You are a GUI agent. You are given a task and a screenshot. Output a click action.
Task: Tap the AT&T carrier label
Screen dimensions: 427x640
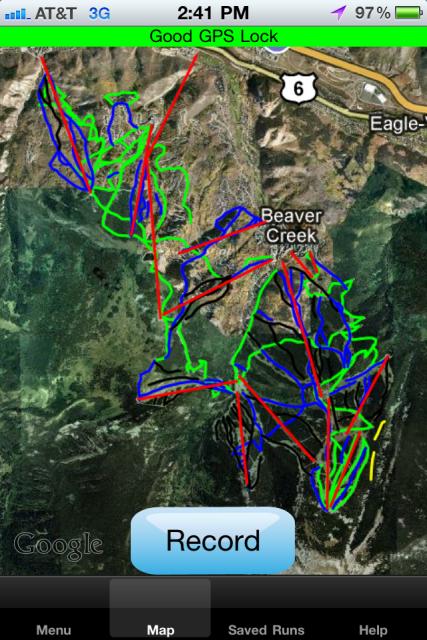click(56, 13)
